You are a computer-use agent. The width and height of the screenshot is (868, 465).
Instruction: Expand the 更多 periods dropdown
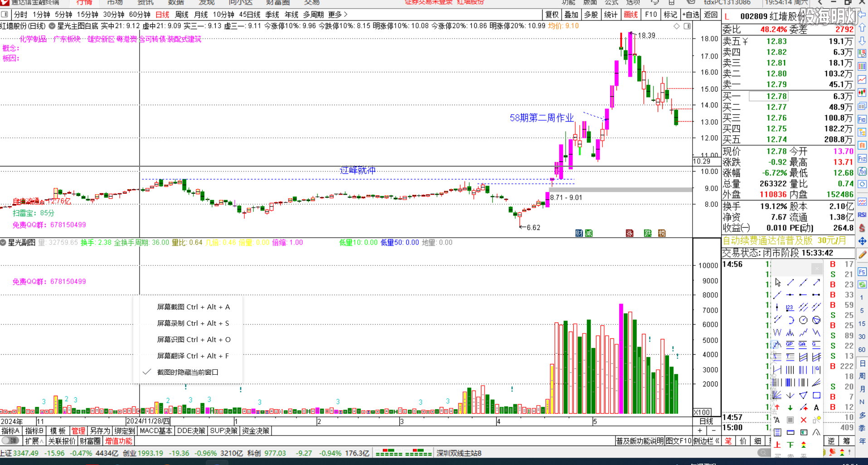tap(338, 15)
